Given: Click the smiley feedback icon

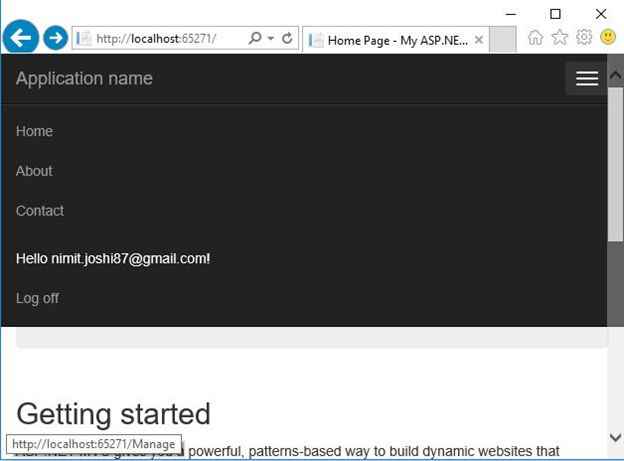Looking at the screenshot, I should coord(608,37).
